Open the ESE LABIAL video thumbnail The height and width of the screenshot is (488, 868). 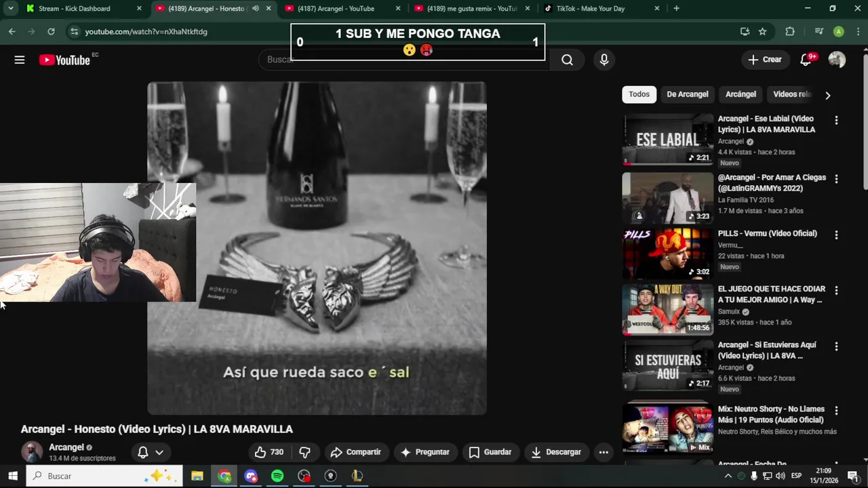click(x=668, y=139)
